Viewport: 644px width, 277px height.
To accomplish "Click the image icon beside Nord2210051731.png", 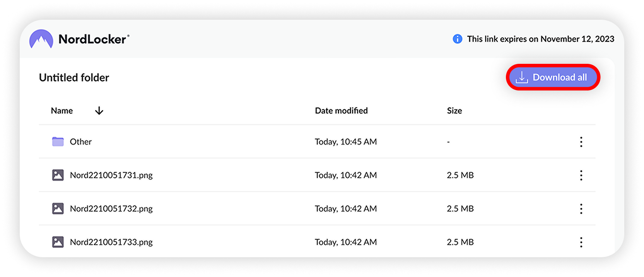I will pyautogui.click(x=57, y=175).
